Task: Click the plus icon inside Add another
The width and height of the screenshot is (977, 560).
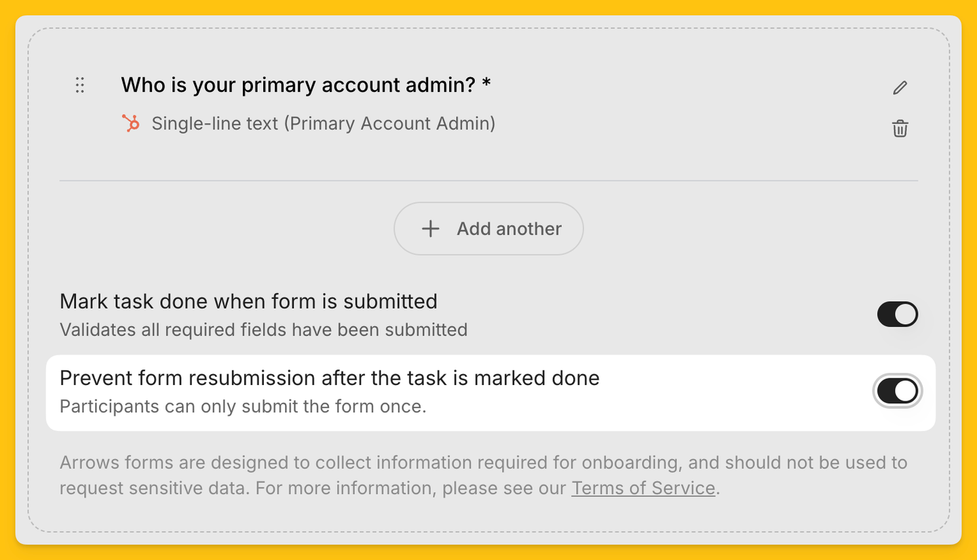Action: [430, 228]
